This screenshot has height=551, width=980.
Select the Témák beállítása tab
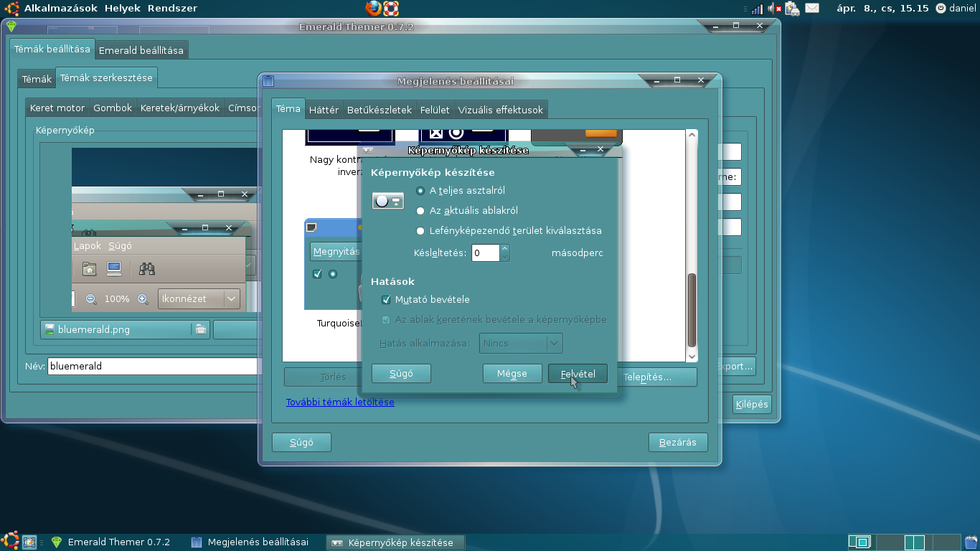pyautogui.click(x=52, y=49)
